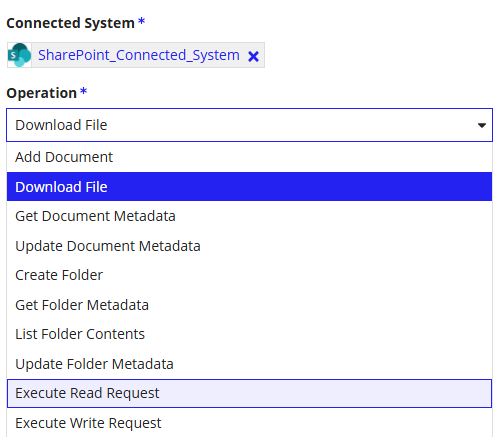The height and width of the screenshot is (437, 501).
Task: Choose Execute Write Request option
Action: pyautogui.click(x=249, y=423)
